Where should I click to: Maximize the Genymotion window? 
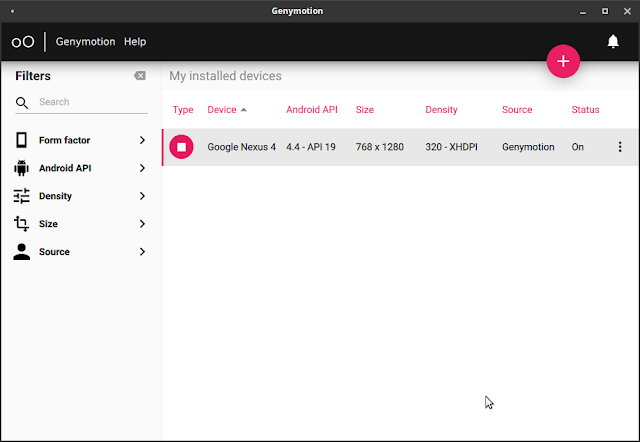[x=605, y=11]
